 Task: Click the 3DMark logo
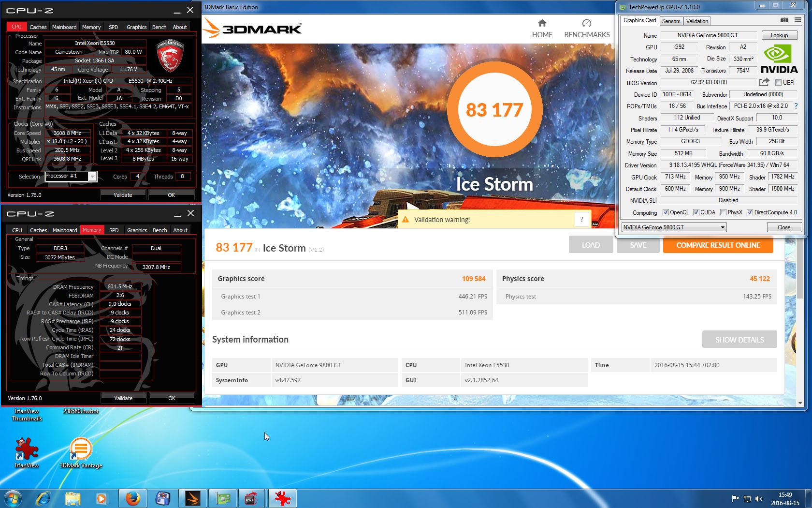[x=252, y=28]
